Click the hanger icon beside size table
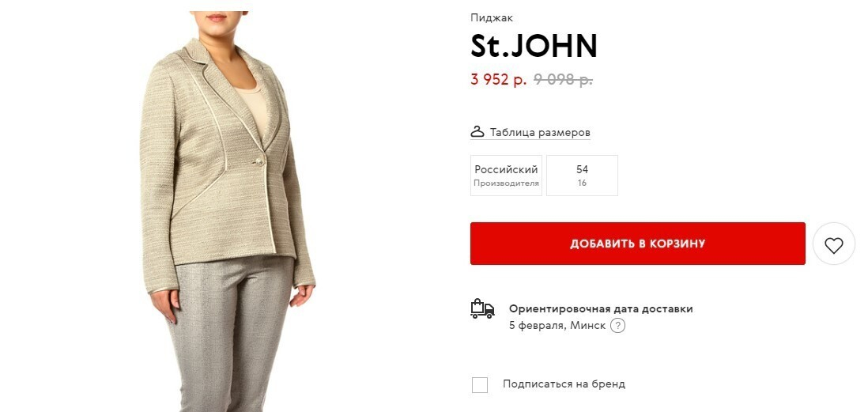 click(477, 132)
